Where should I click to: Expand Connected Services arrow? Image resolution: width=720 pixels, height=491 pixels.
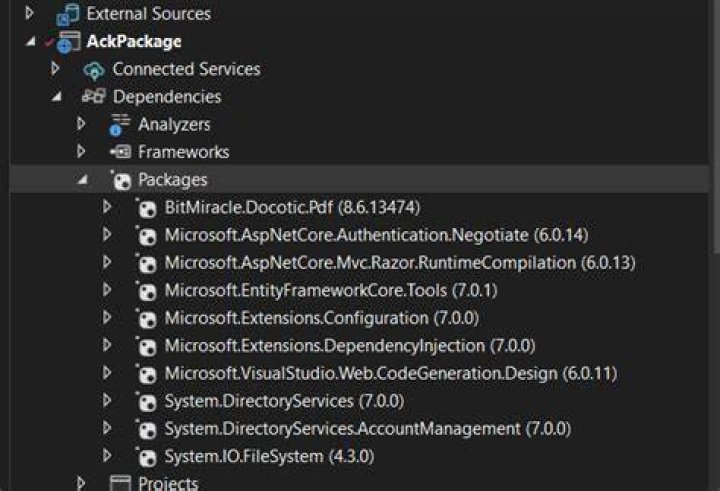coord(55,68)
